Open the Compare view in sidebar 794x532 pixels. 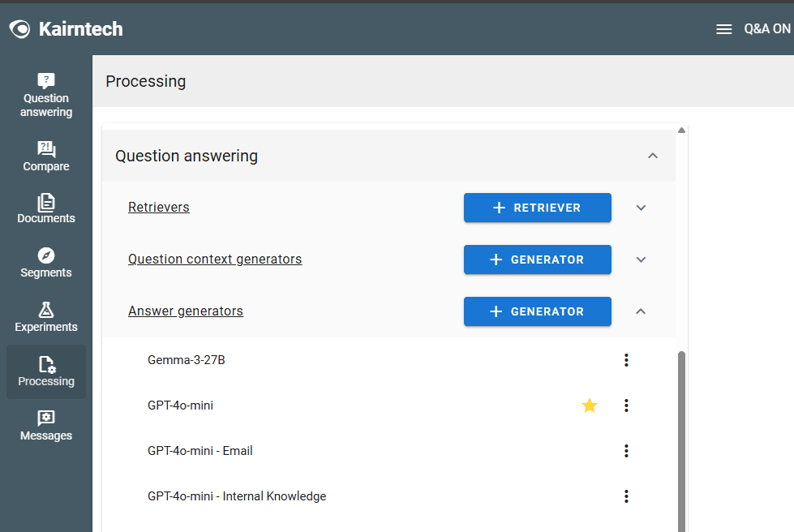click(x=46, y=149)
